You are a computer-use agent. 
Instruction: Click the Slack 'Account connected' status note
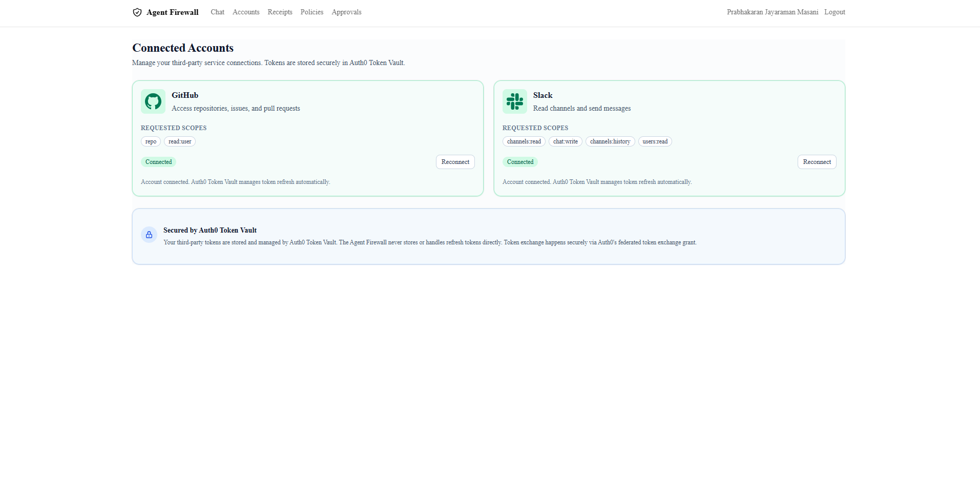pyautogui.click(x=597, y=182)
